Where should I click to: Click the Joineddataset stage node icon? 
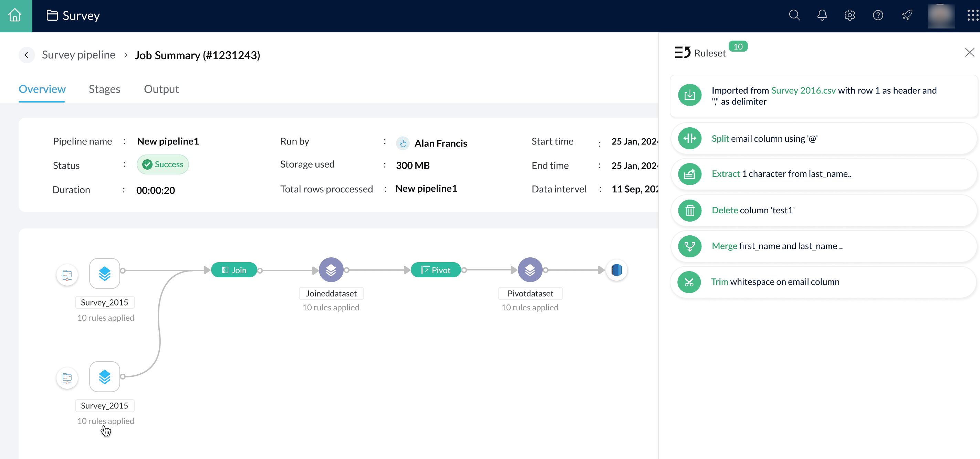click(x=331, y=270)
